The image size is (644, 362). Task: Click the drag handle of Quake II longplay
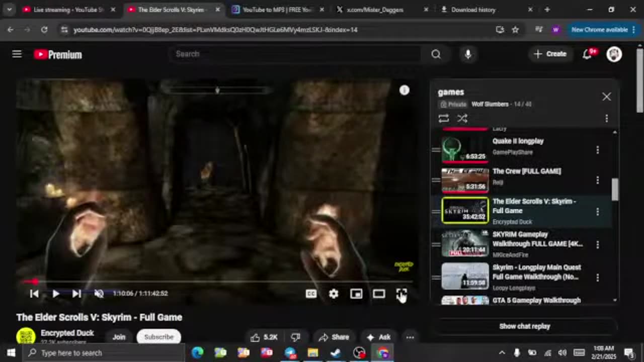436,150
